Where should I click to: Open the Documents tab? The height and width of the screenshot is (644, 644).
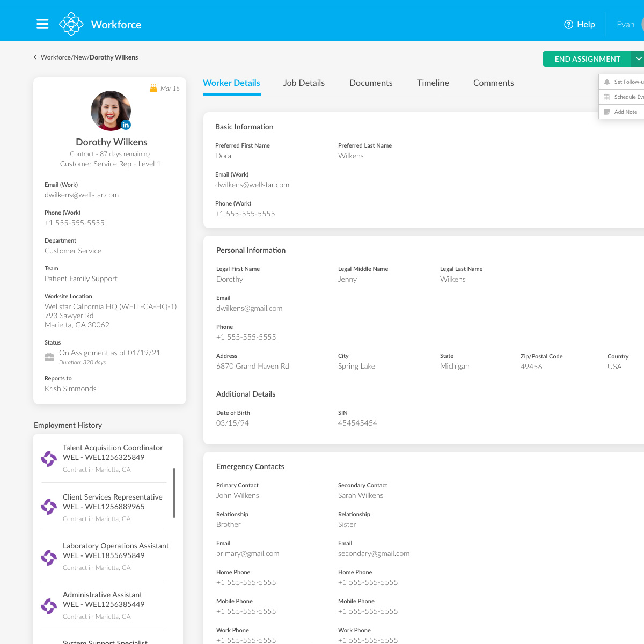click(371, 83)
